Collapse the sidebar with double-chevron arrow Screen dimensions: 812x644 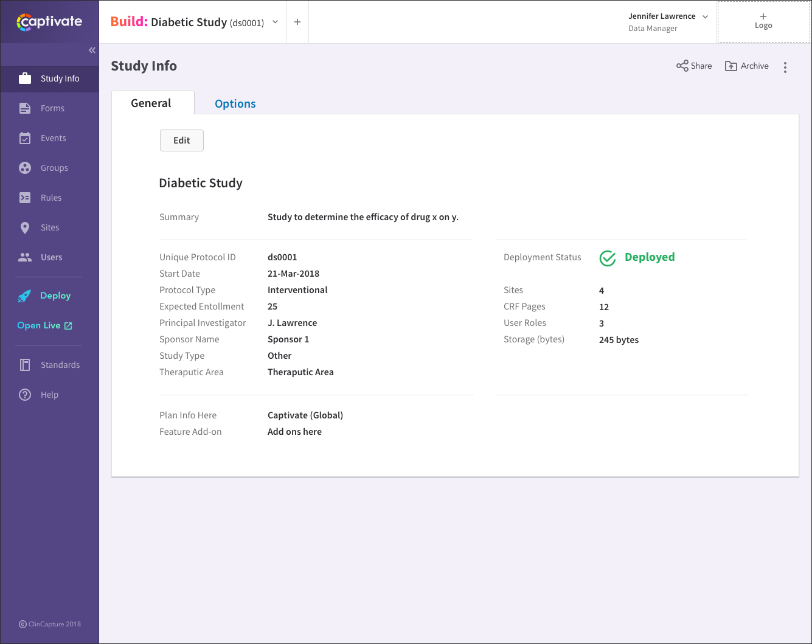tap(92, 50)
